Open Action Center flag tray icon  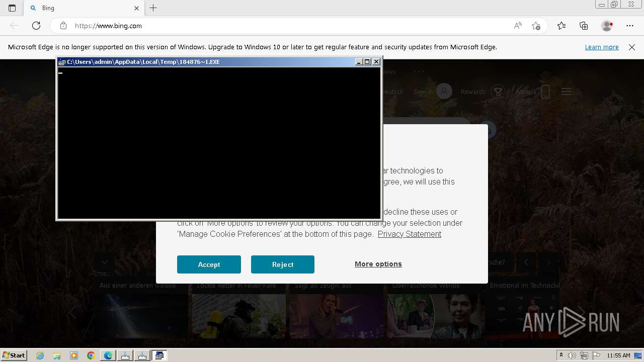[x=596, y=355]
